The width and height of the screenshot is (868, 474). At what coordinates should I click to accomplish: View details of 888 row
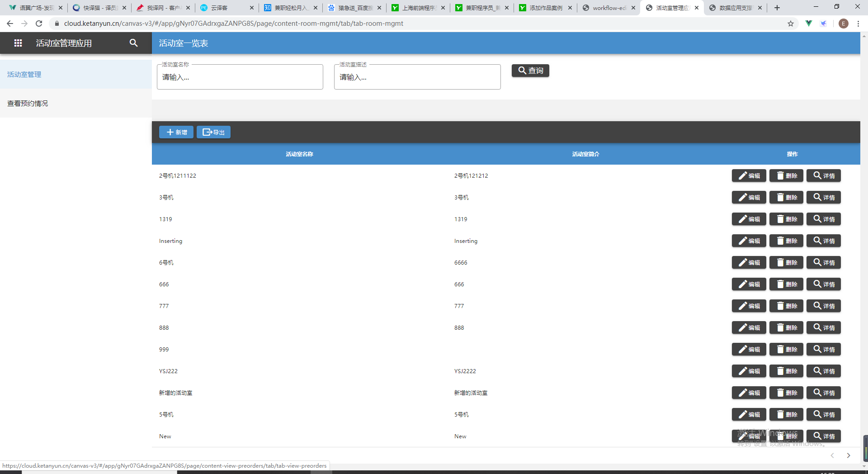[824, 327]
